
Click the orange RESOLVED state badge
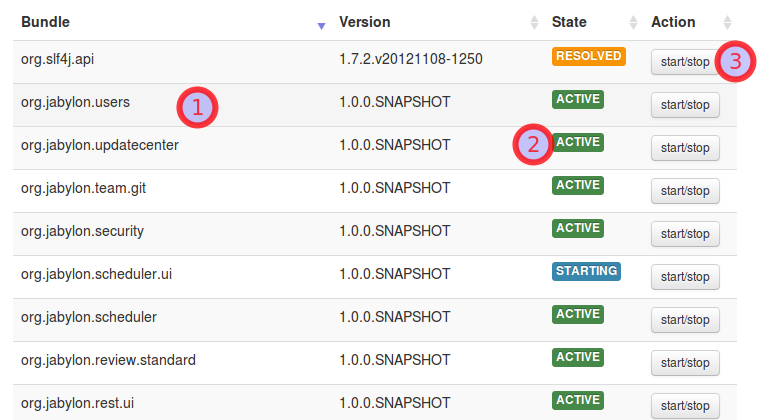tap(588, 56)
